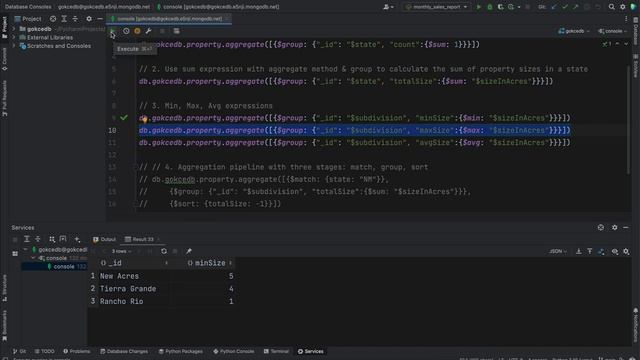
Task: Open gokcedb schema dropdown in editor
Action: pyautogui.click(x=574, y=31)
